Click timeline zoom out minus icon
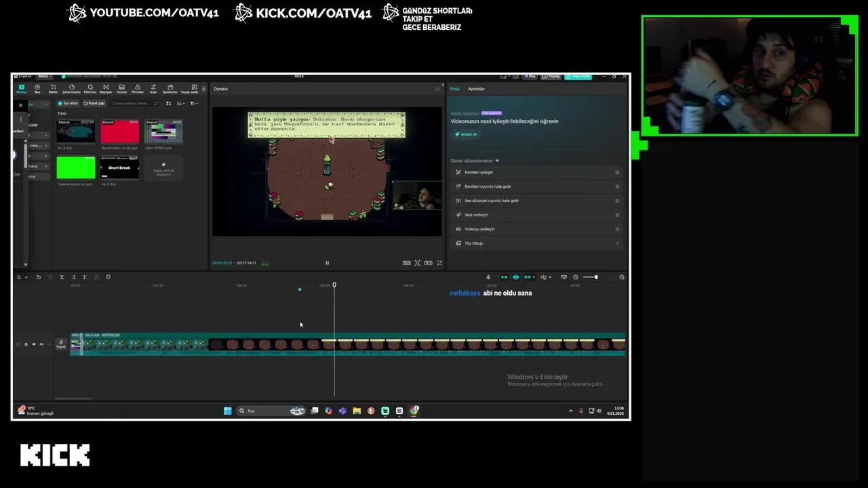The width and height of the screenshot is (868, 488). 576,277
